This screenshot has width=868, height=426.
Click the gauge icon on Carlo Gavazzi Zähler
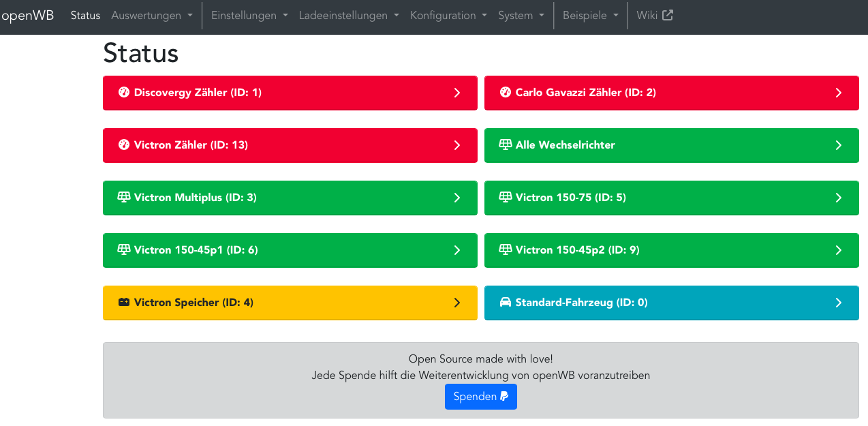(x=505, y=93)
